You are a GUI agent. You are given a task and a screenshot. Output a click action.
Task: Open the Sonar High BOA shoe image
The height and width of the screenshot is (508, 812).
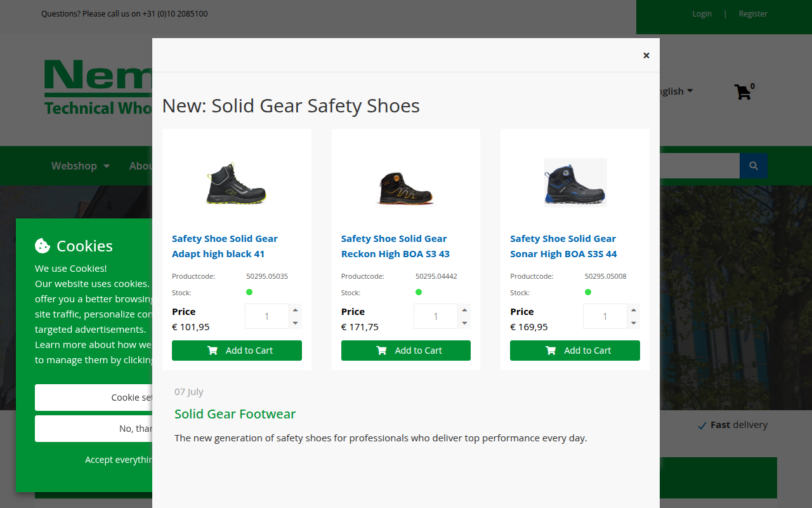click(575, 182)
